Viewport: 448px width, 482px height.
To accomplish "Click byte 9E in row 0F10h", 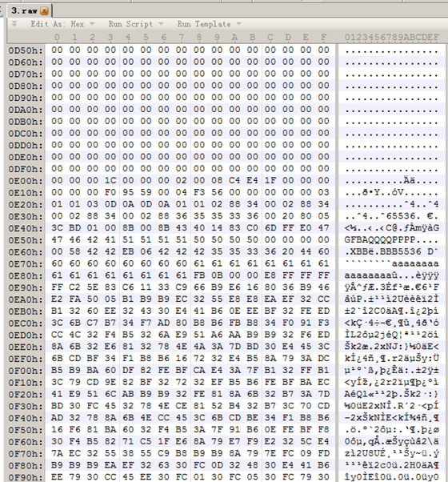I will coord(110,382).
